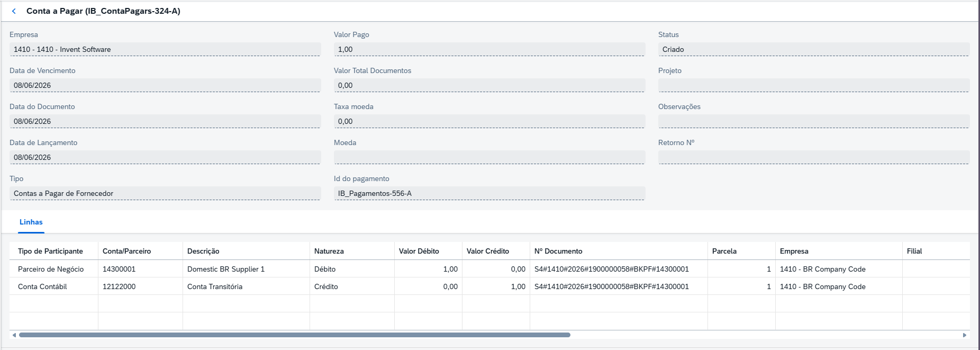Click the Observações field
The height and width of the screenshot is (350, 980).
point(814,121)
